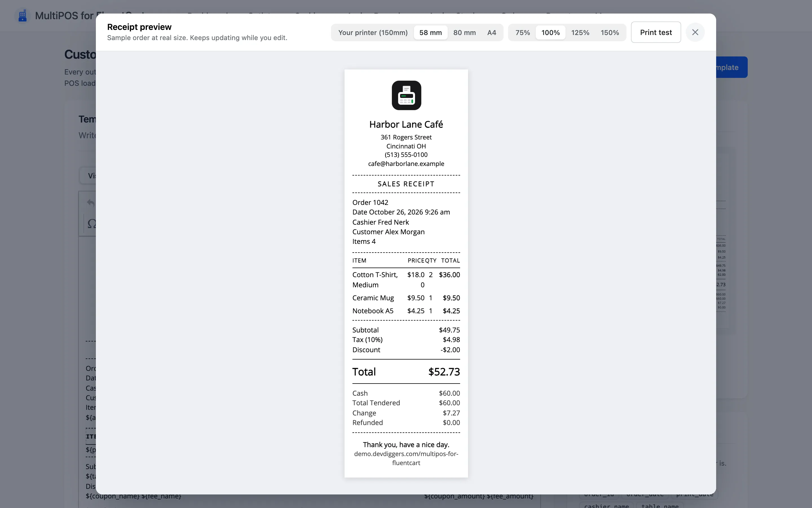Image resolution: width=812 pixels, height=508 pixels.
Task: Click the Cashier Fred Nerk line
Action: tap(381, 222)
